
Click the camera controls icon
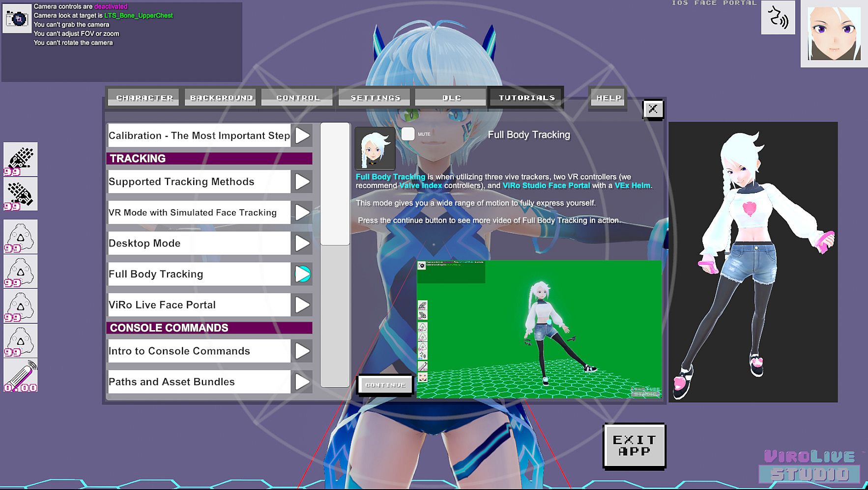[x=17, y=19]
